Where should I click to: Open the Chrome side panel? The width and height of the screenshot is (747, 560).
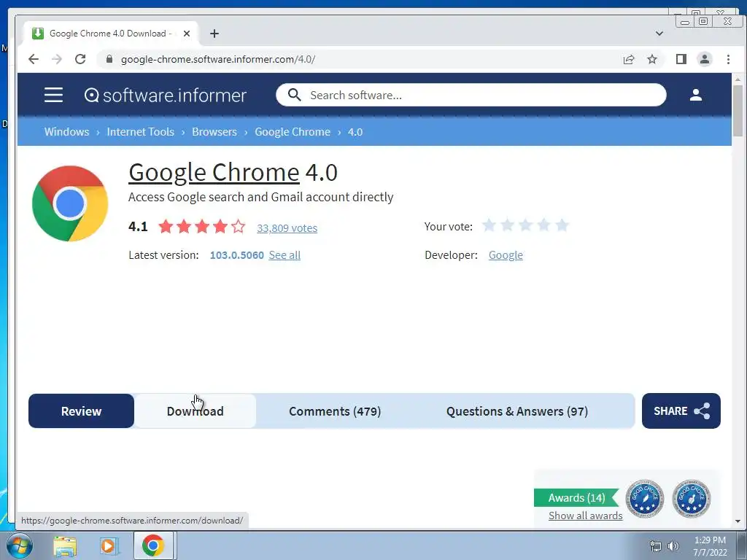coord(681,59)
